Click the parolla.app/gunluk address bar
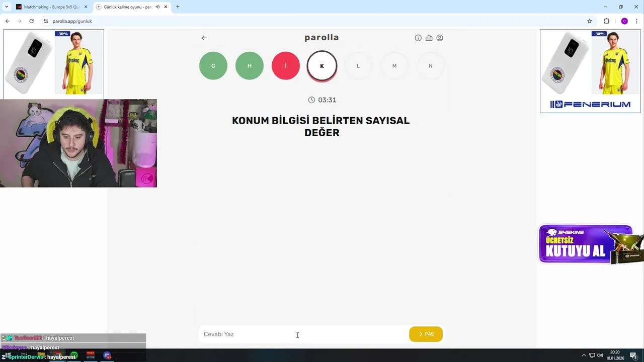The image size is (644, 362). tap(72, 21)
